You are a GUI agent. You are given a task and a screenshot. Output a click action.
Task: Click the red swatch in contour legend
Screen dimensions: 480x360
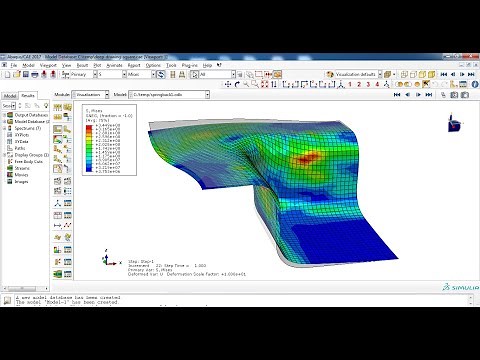pos(89,127)
